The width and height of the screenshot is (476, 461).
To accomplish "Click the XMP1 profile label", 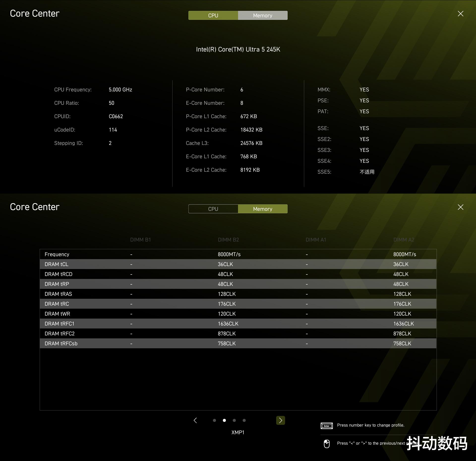I will [238, 432].
